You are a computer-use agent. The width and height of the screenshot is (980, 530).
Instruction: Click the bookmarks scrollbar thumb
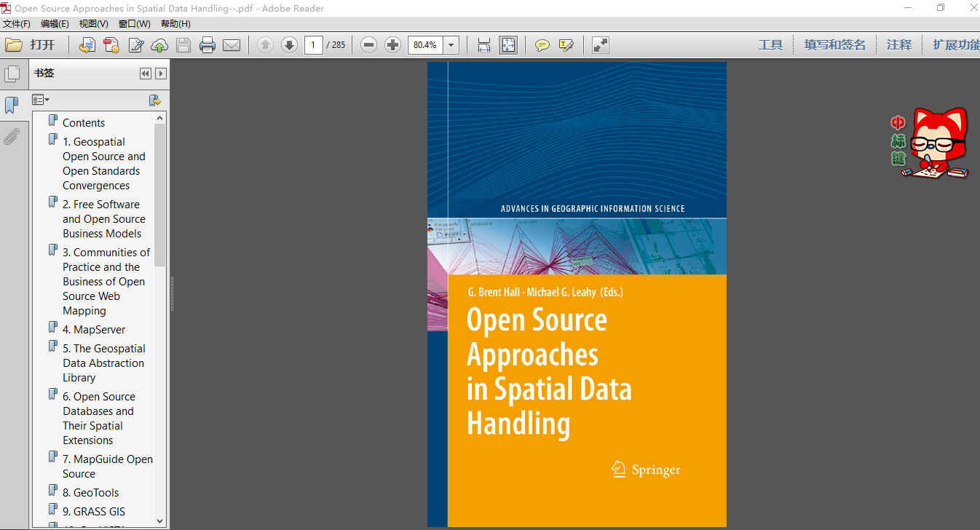pyautogui.click(x=160, y=194)
